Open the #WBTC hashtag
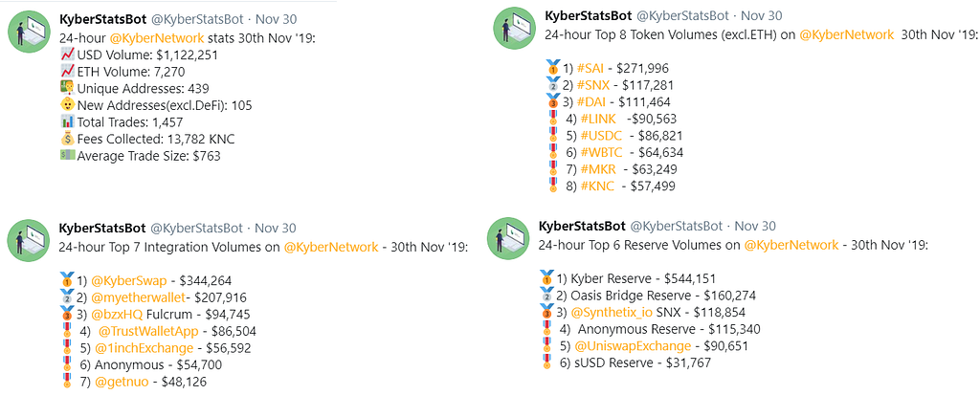The height and width of the screenshot is (395, 980). 603,151
